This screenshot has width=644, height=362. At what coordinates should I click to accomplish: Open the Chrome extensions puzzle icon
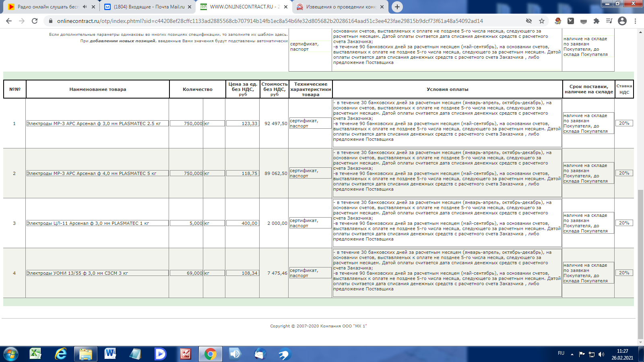point(596,21)
